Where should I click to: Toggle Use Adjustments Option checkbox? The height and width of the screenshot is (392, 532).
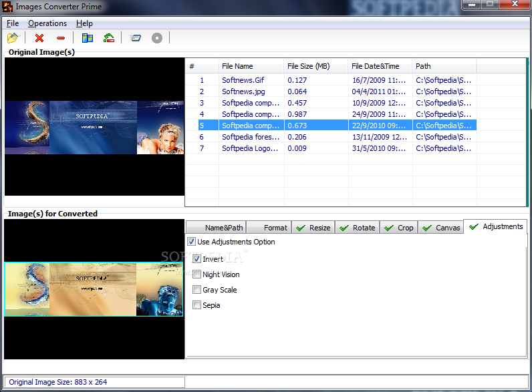[x=191, y=242]
